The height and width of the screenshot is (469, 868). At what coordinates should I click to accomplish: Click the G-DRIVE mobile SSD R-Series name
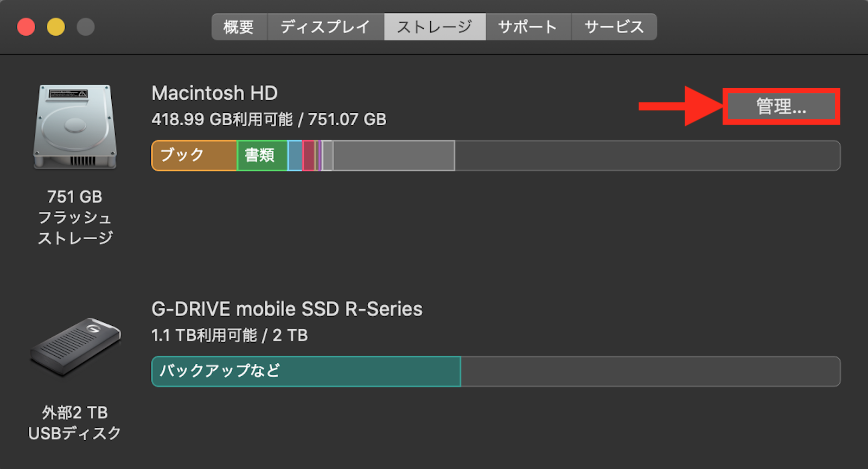(286, 309)
